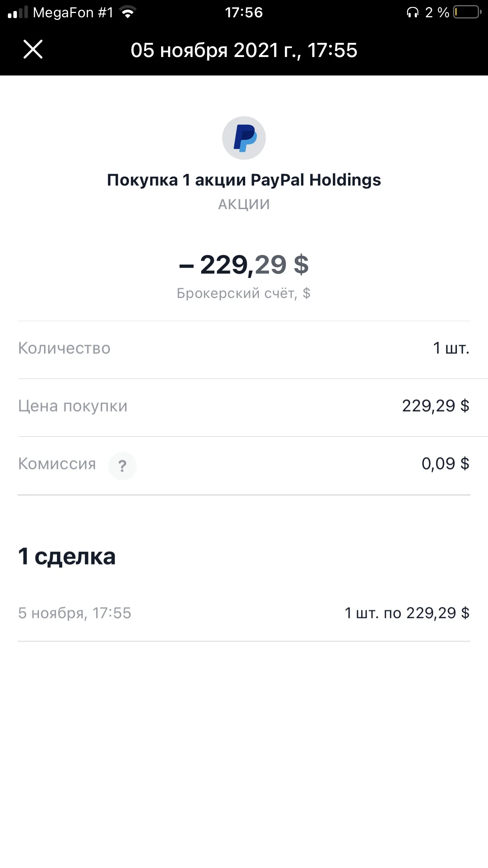The height and width of the screenshot is (868, 488).
Task: Tap the АКЦИИ category label
Action: (x=244, y=204)
